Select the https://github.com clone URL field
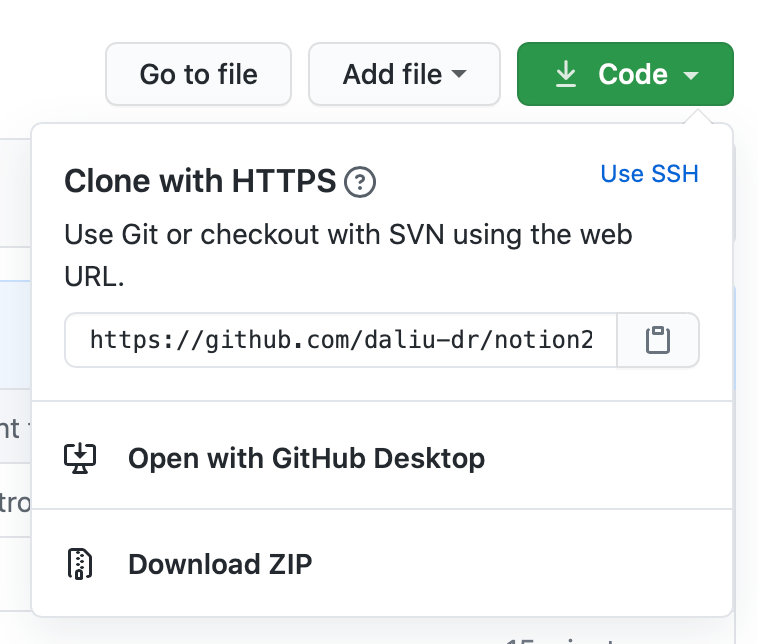This screenshot has height=644, width=758. 341,340
